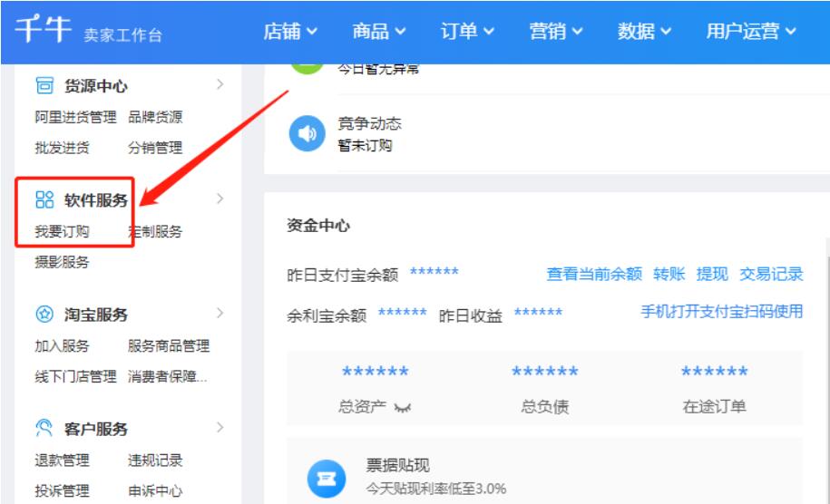Click the 在途订单 masked amount
Image resolution: width=830 pixels, height=504 pixels.
pyautogui.click(x=715, y=372)
